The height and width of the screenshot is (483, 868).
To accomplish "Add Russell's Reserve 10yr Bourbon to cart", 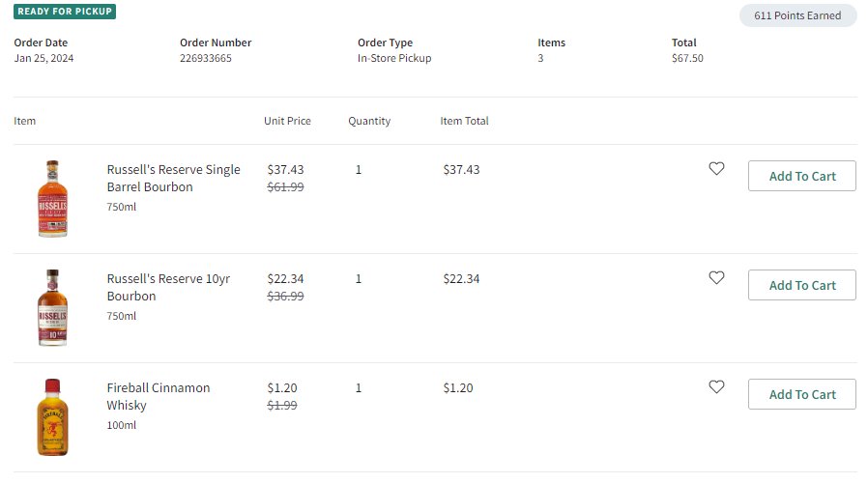I will click(801, 285).
